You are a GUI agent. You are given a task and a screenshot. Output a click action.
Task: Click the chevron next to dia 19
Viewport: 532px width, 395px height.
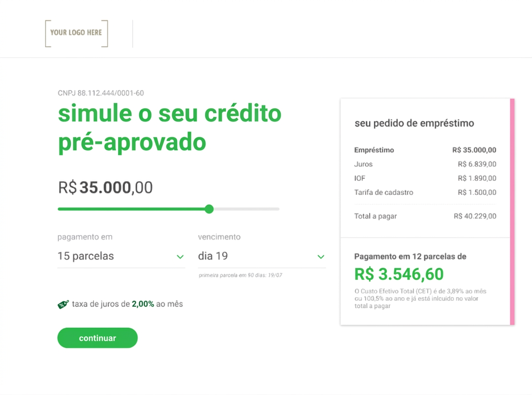(x=320, y=256)
